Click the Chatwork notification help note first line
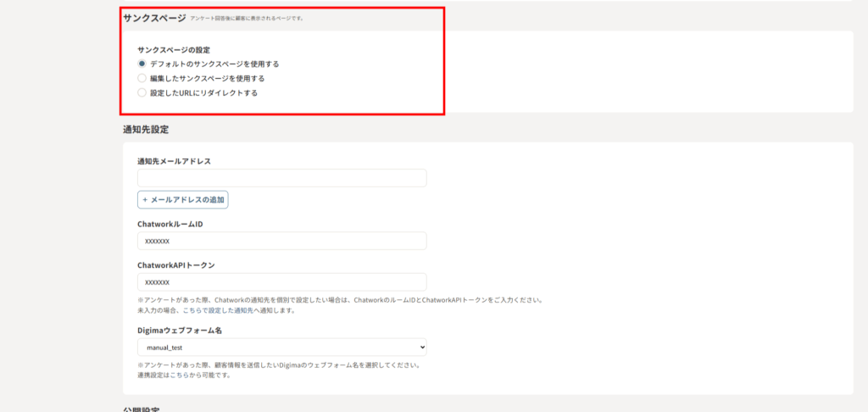This screenshot has height=412, width=868. [339, 300]
